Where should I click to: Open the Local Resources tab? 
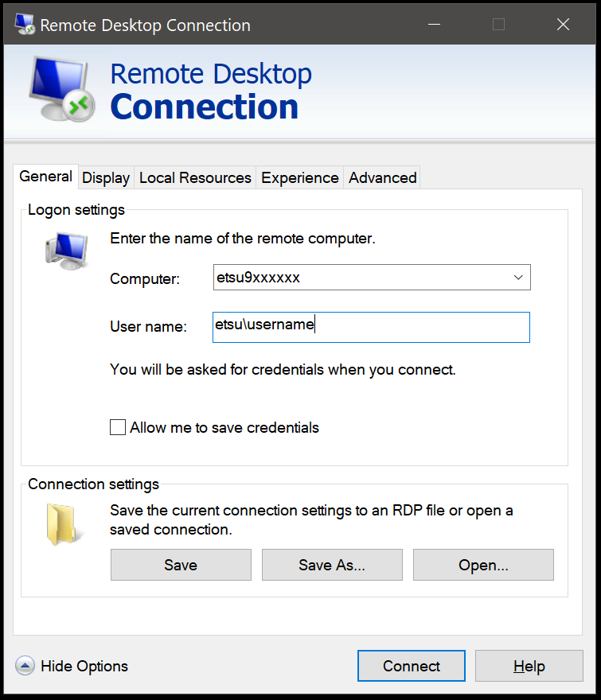pos(195,177)
